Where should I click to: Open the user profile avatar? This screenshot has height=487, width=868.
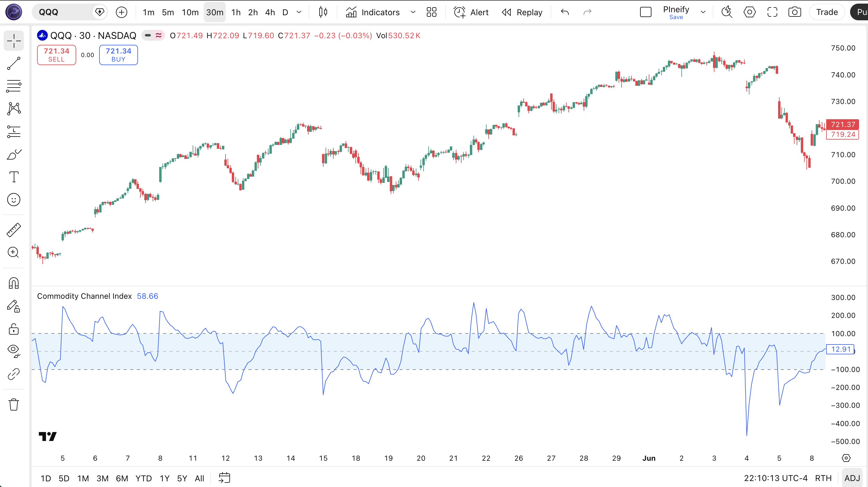point(14,12)
